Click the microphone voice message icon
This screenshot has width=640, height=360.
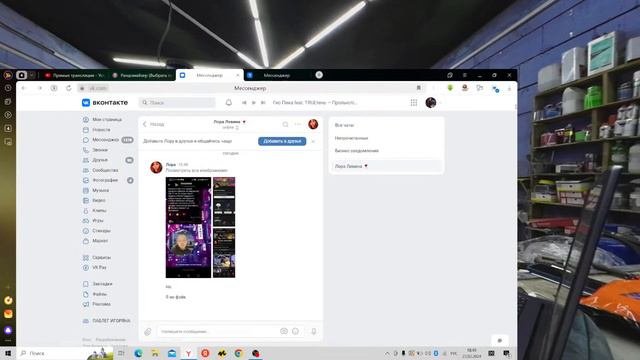[x=313, y=331]
